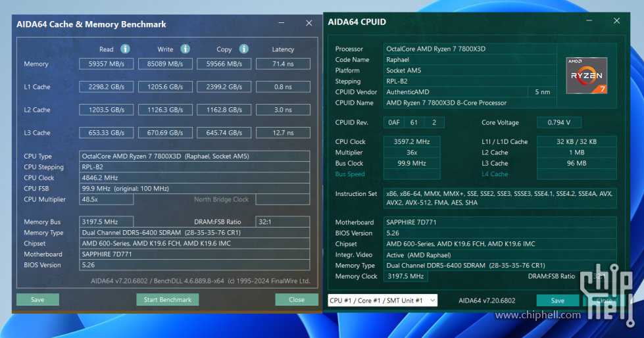Viewport: 644px width, 338px height.
Task: Select L1 Cache latency 0.8 ns
Action: pos(283,87)
